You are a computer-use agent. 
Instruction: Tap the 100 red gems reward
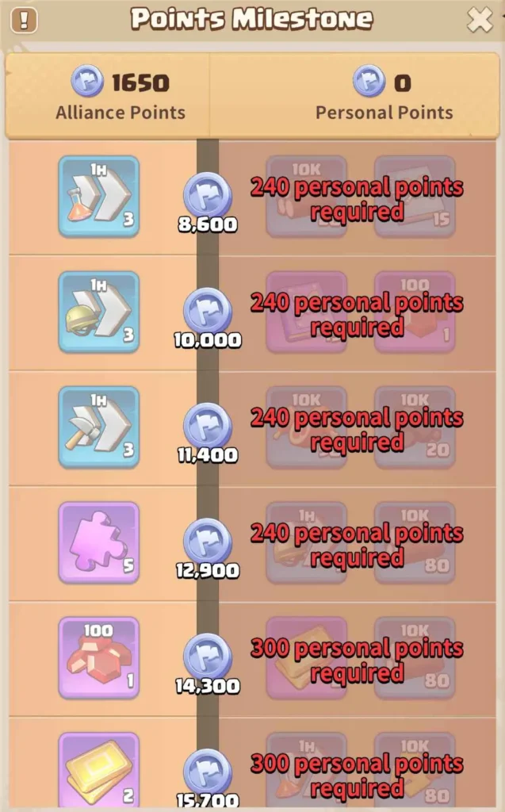pyautogui.click(x=98, y=657)
